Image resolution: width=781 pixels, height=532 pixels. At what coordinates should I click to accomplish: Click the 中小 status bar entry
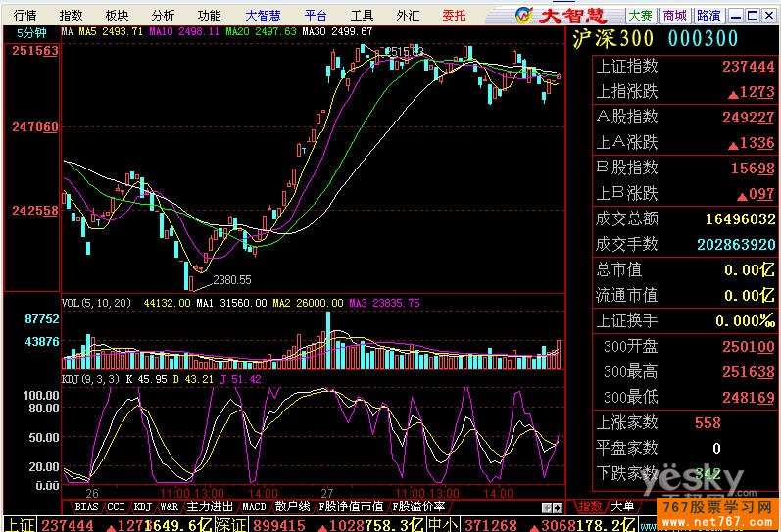click(x=443, y=524)
